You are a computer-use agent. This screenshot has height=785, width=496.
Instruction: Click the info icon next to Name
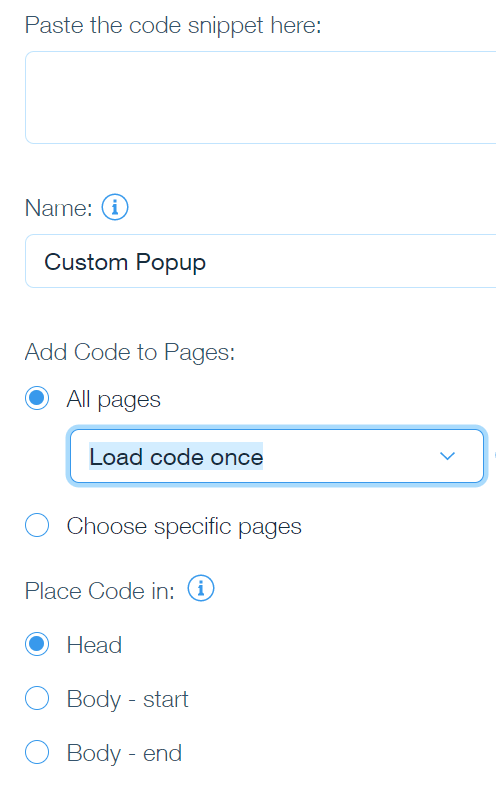click(115, 207)
